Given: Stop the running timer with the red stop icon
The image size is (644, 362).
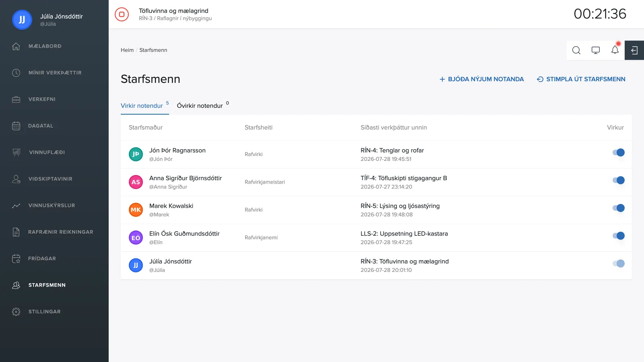Looking at the screenshot, I should pos(122,14).
